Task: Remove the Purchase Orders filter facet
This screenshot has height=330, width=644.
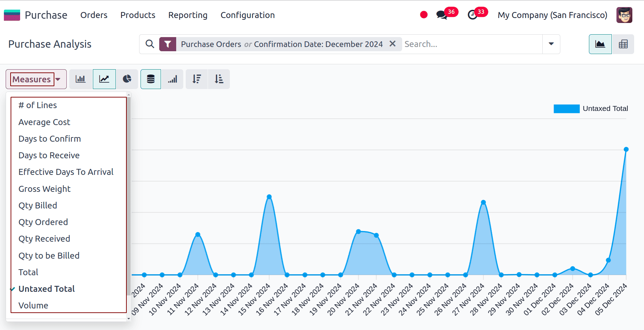Action: [x=392, y=44]
